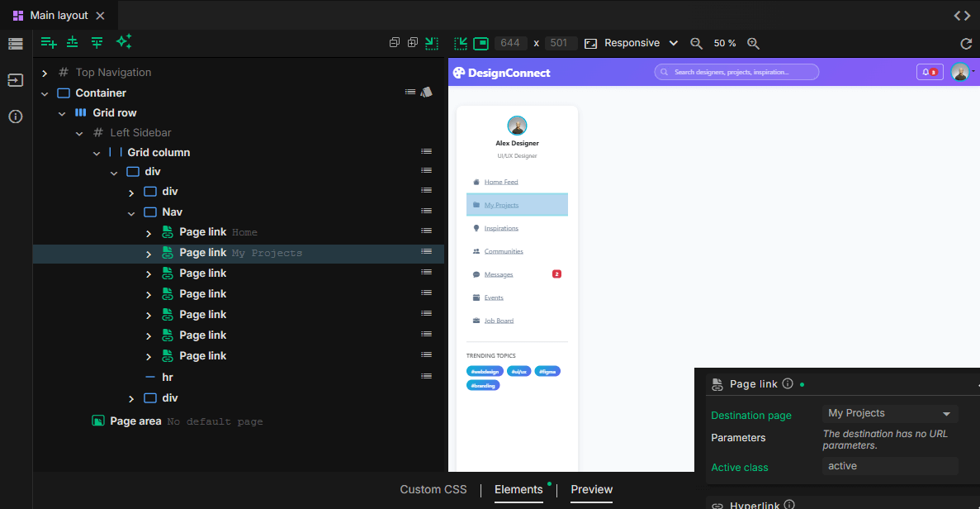
Task: Click the Communities link in the preview
Action: point(504,251)
